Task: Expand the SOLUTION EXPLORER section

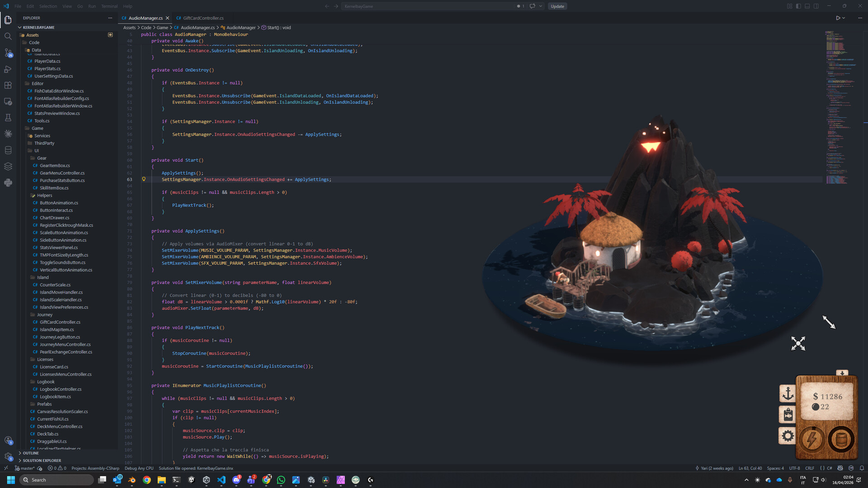Action: (x=42, y=460)
